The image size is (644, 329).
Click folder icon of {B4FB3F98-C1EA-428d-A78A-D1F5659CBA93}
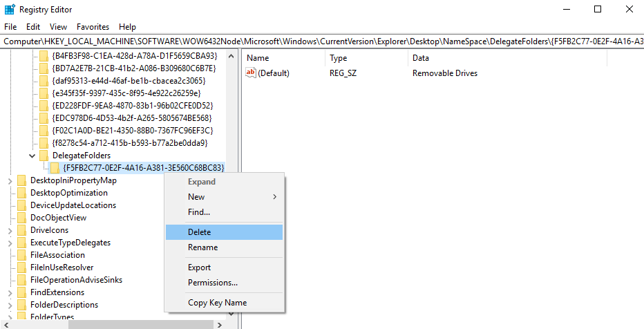44,55
